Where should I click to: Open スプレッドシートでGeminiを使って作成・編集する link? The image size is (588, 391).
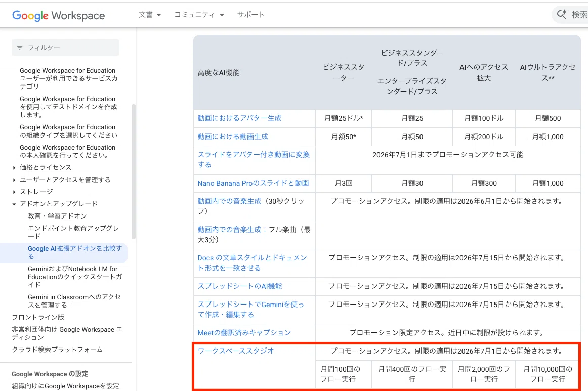pyautogui.click(x=251, y=309)
